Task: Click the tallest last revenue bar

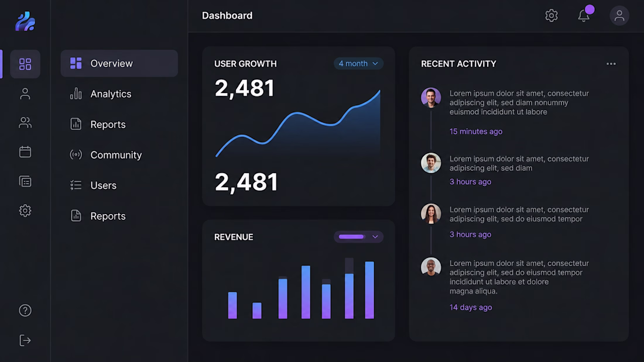Action: click(369, 289)
